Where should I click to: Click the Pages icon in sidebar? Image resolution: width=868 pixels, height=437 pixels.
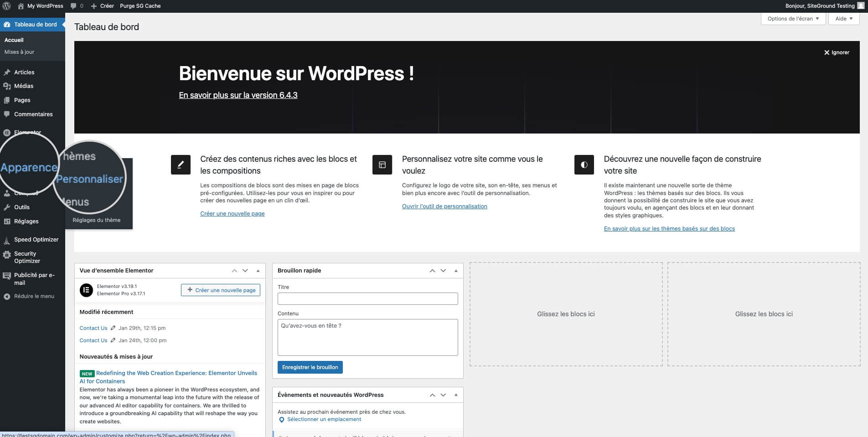pyautogui.click(x=7, y=100)
